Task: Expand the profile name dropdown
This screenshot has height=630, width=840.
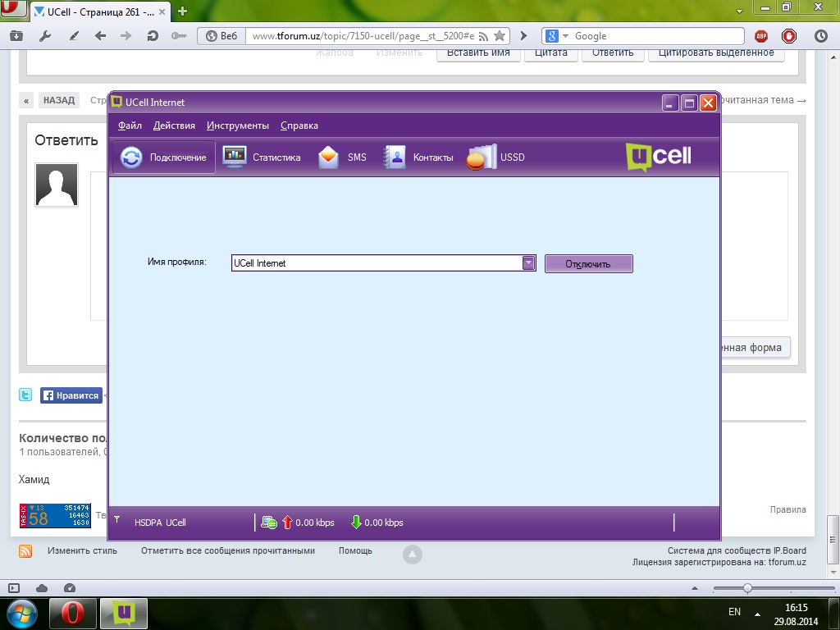Action: (529, 263)
